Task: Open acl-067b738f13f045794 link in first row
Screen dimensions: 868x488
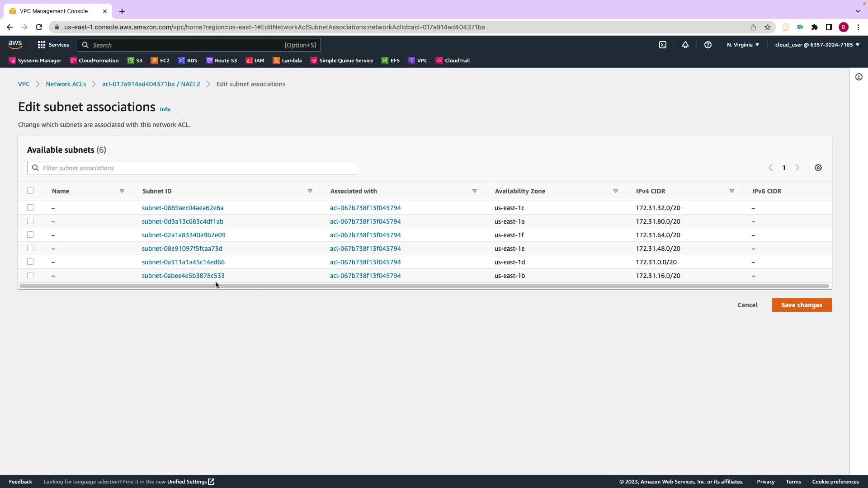Action: point(365,208)
